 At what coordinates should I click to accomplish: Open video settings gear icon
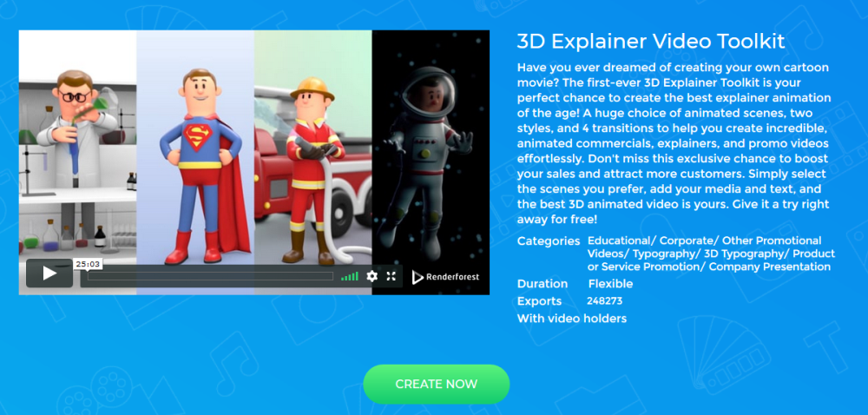(372, 276)
